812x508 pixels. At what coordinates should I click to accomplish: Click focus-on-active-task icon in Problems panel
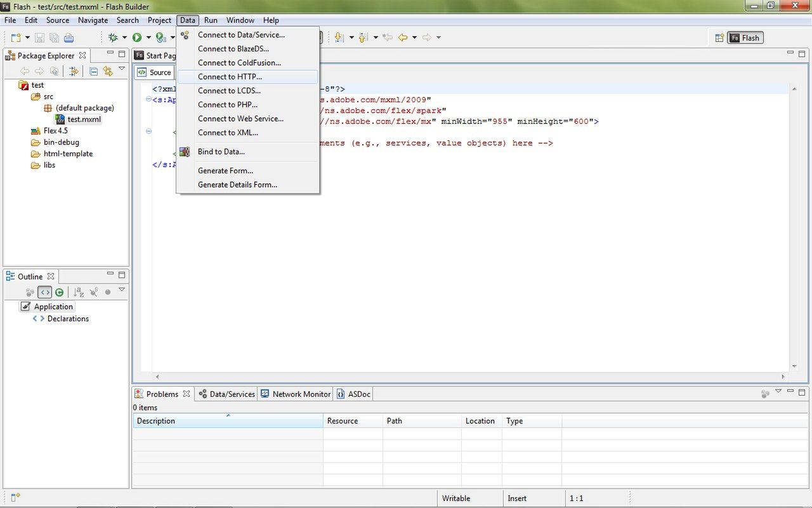pyautogui.click(x=766, y=394)
